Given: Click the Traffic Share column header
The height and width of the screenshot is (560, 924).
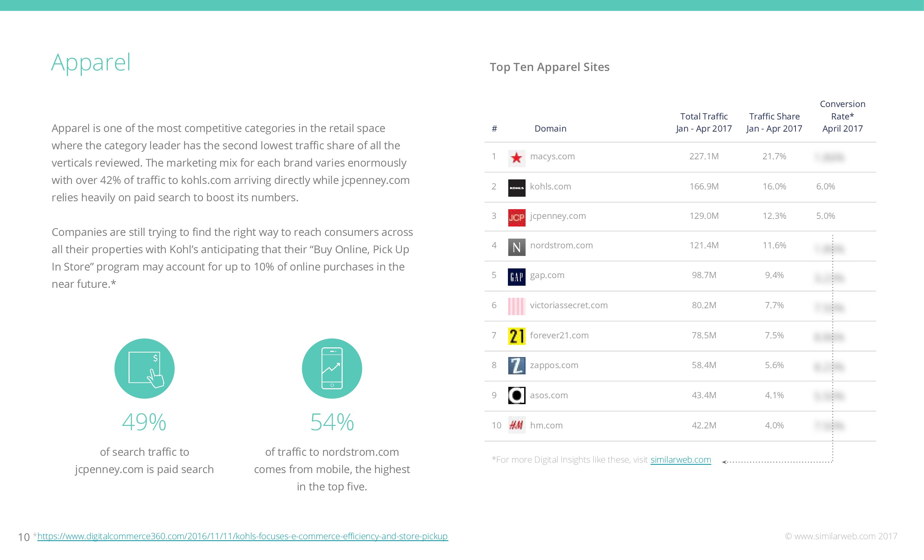Looking at the screenshot, I should tap(774, 122).
